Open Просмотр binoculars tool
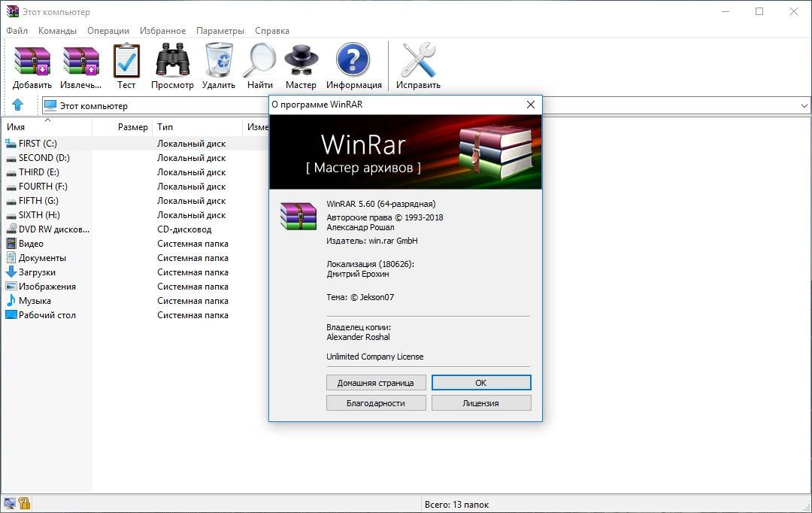 (172, 60)
